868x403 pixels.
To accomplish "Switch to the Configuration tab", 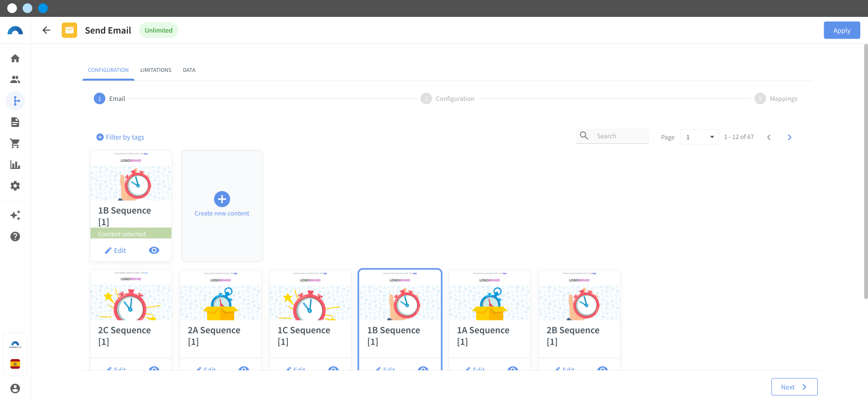I will tap(108, 70).
